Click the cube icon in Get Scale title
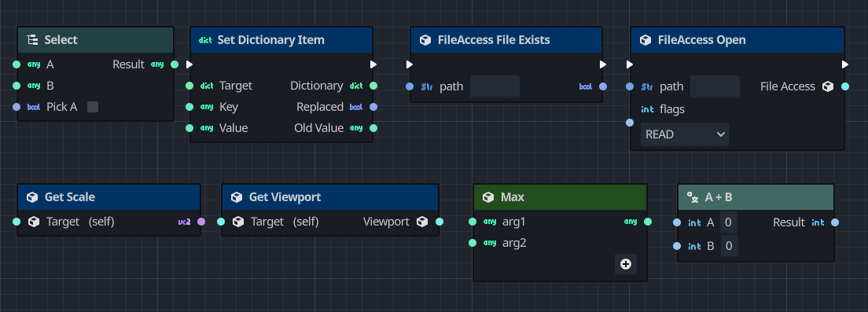Screen dimensions: 868x312 tap(33, 197)
